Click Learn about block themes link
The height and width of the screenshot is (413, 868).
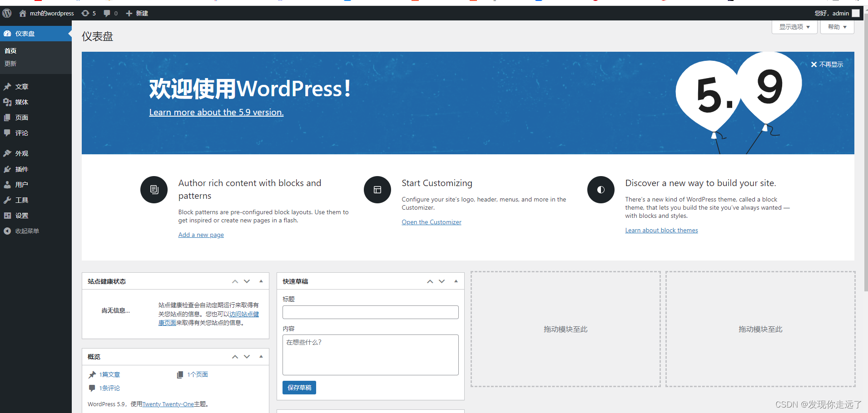661,230
